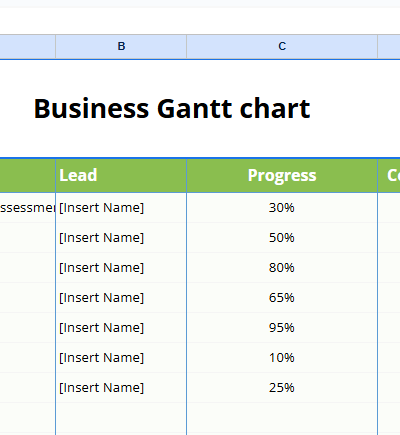Click [Insert Name] in the 80% row

click(x=101, y=268)
